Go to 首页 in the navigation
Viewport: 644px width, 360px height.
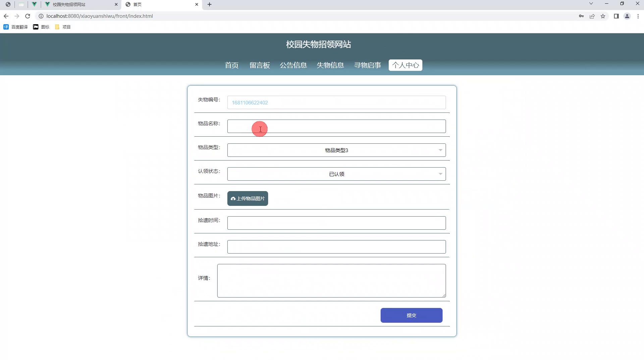point(231,65)
